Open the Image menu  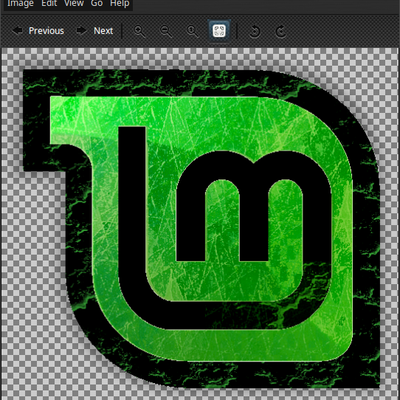click(20, 4)
